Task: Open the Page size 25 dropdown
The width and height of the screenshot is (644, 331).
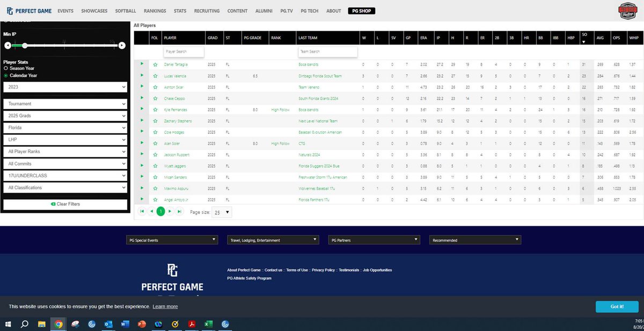Action: [222, 212]
